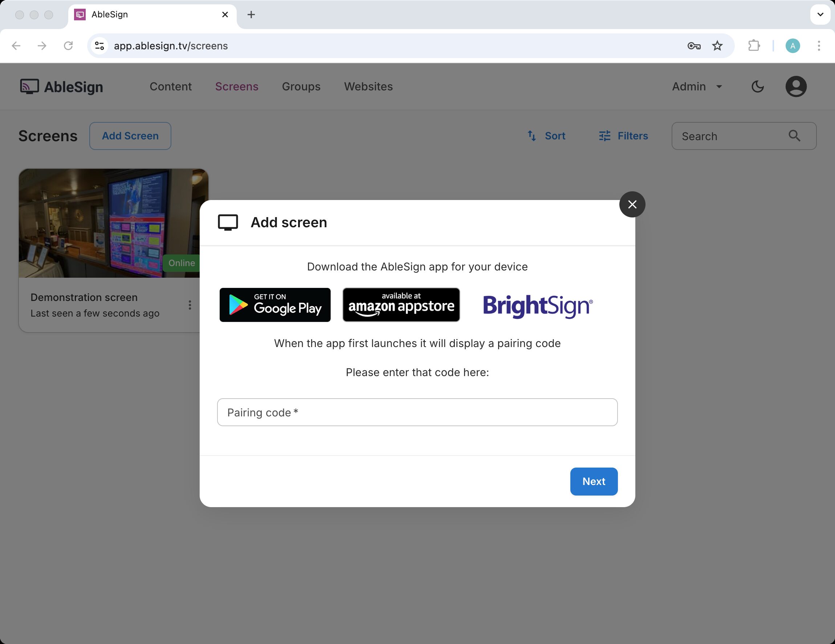Click the AbleSign logo
This screenshot has height=644, width=835.
tap(62, 87)
